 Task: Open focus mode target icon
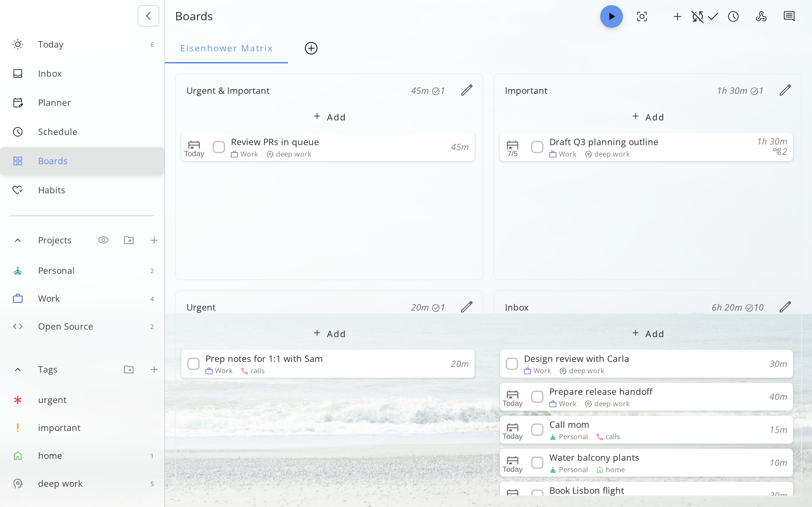[642, 16]
